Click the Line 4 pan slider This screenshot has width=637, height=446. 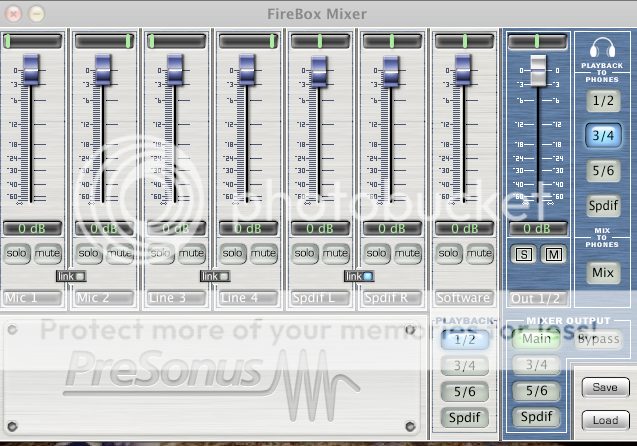(248, 41)
